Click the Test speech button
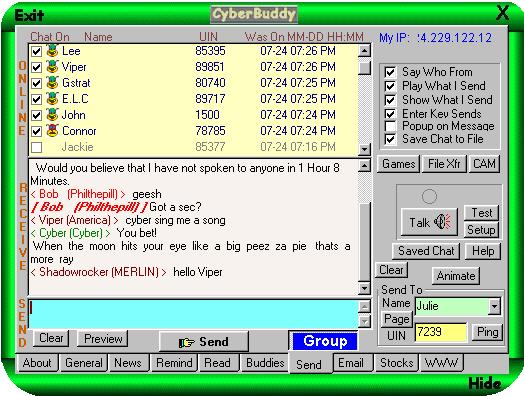 [481, 213]
